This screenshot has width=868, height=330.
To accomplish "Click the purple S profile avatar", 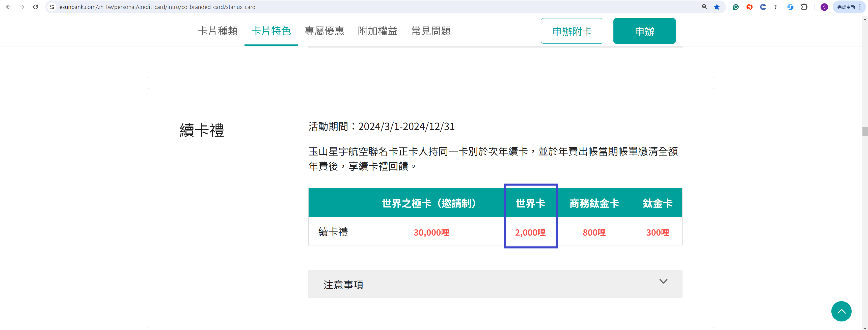I will click(x=824, y=7).
